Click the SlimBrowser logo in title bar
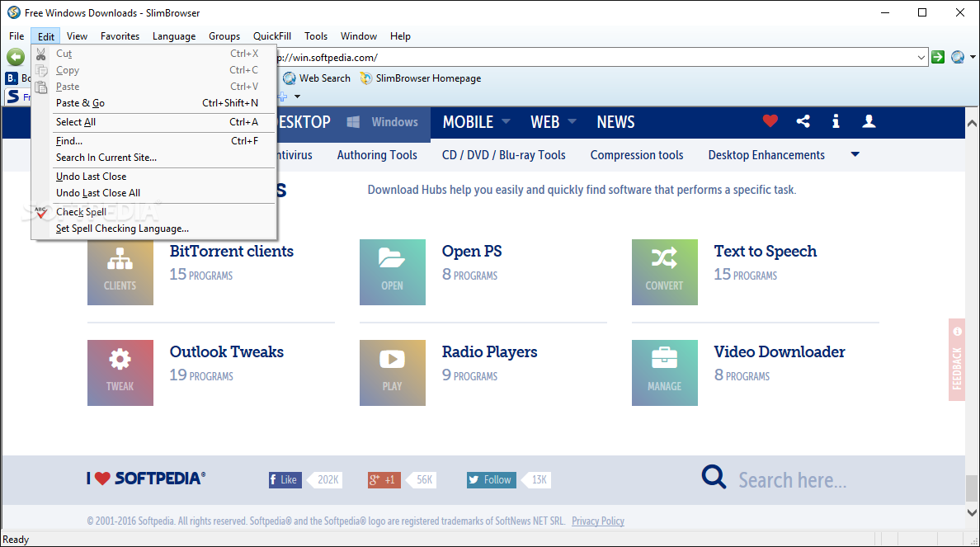 pyautogui.click(x=14, y=12)
